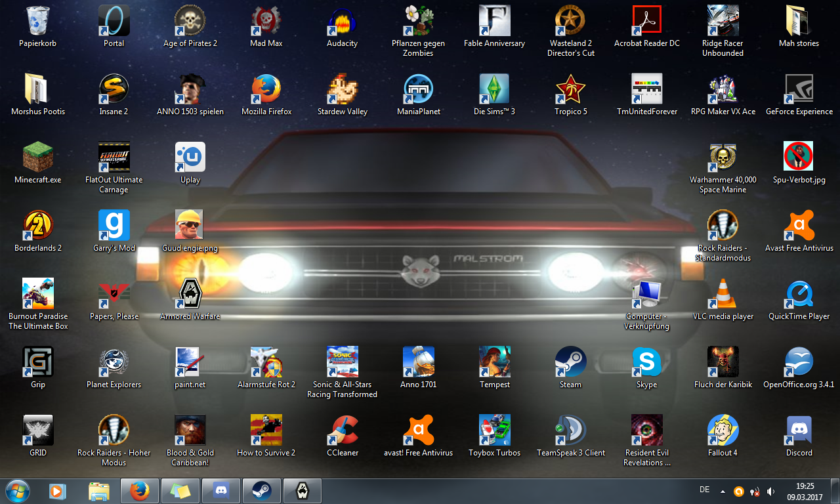Screen dimensions: 840x504
Task: Select Alarmstufe Rot 2 icon
Action: pos(266,362)
